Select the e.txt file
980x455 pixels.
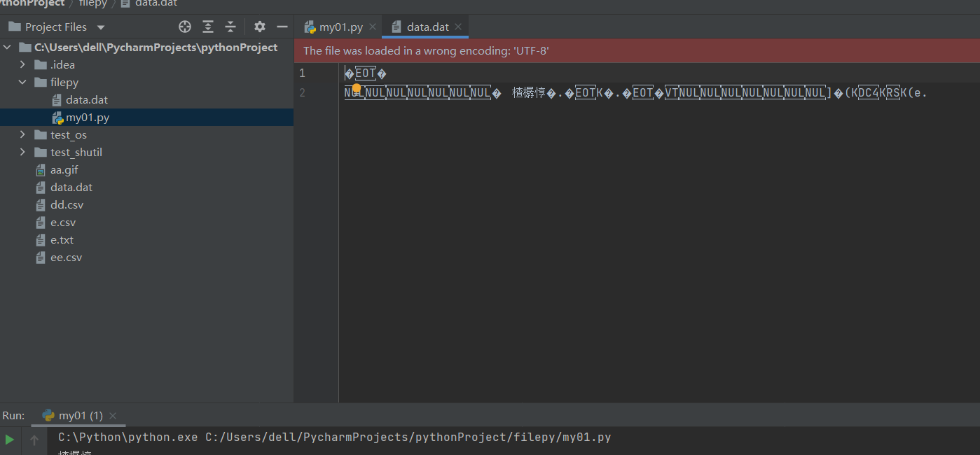coord(62,240)
